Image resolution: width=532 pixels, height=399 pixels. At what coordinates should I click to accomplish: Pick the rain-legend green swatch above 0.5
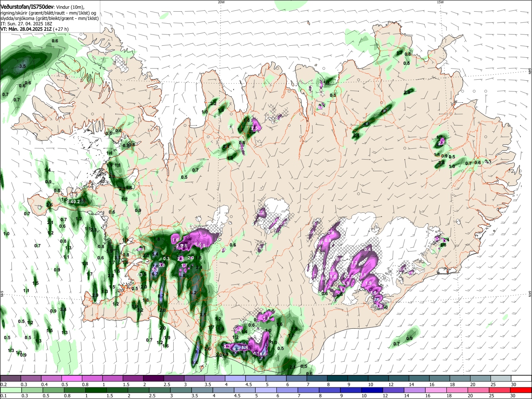54,390
